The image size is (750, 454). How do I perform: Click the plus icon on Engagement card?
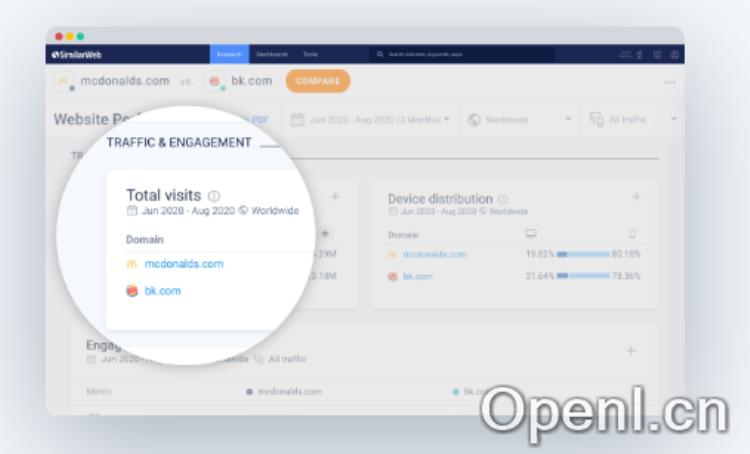point(630,351)
